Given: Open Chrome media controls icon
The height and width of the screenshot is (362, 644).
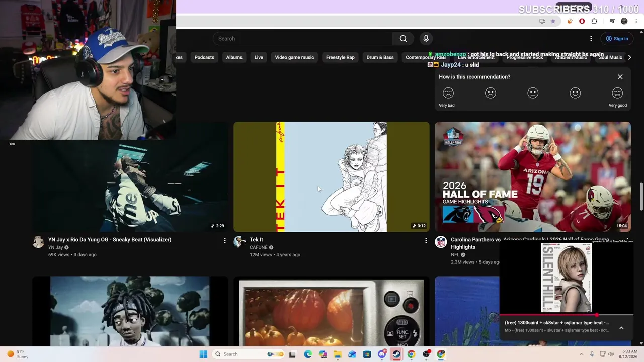Looking at the screenshot, I should pos(612,21).
